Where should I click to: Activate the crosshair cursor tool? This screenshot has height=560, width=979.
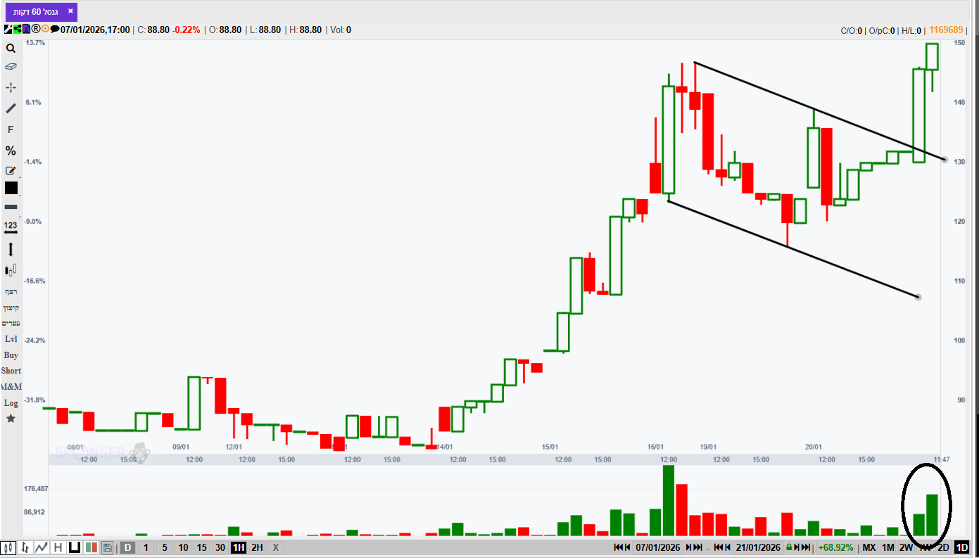[11, 87]
